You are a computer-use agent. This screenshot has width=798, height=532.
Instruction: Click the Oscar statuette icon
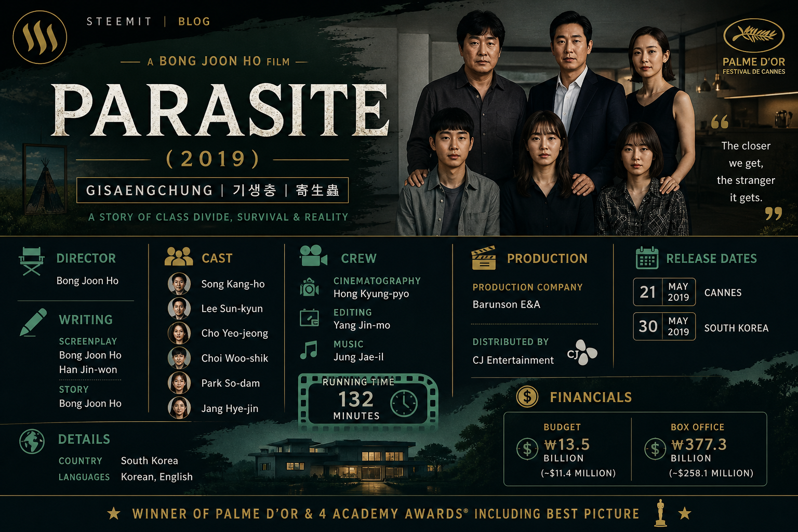pyautogui.click(x=660, y=513)
